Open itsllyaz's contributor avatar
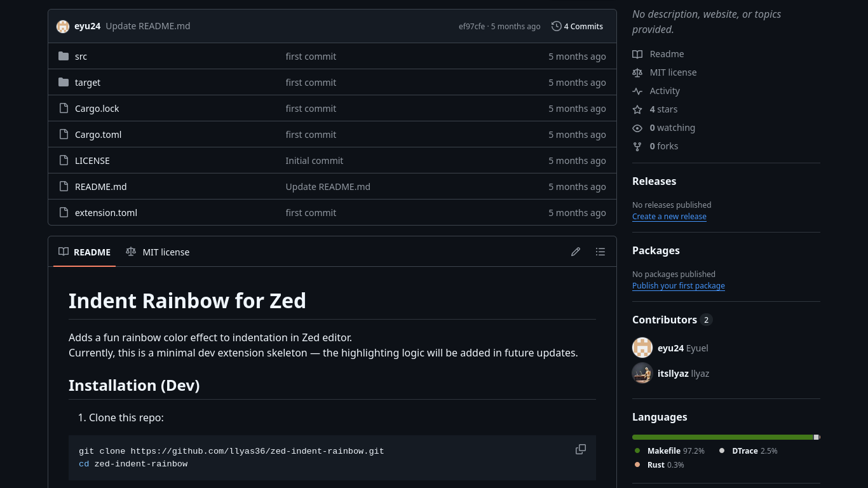Image resolution: width=868 pixels, height=488 pixels. (x=642, y=373)
